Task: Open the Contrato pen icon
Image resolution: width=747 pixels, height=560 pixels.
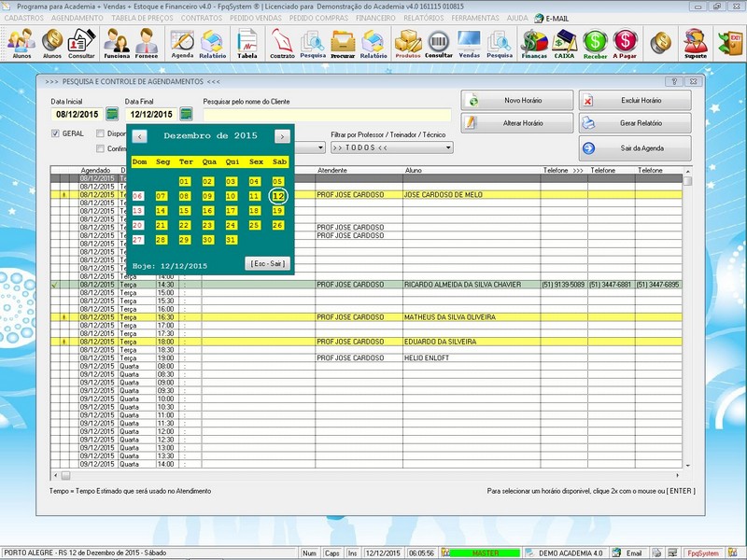Action: [282, 43]
